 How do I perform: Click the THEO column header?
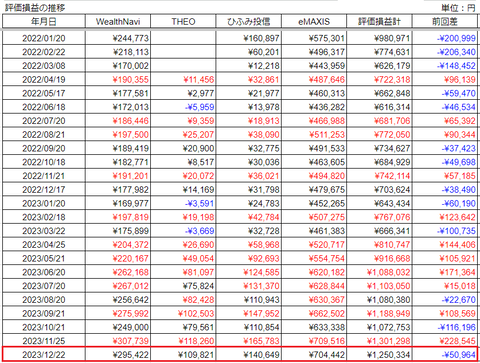pos(183,22)
